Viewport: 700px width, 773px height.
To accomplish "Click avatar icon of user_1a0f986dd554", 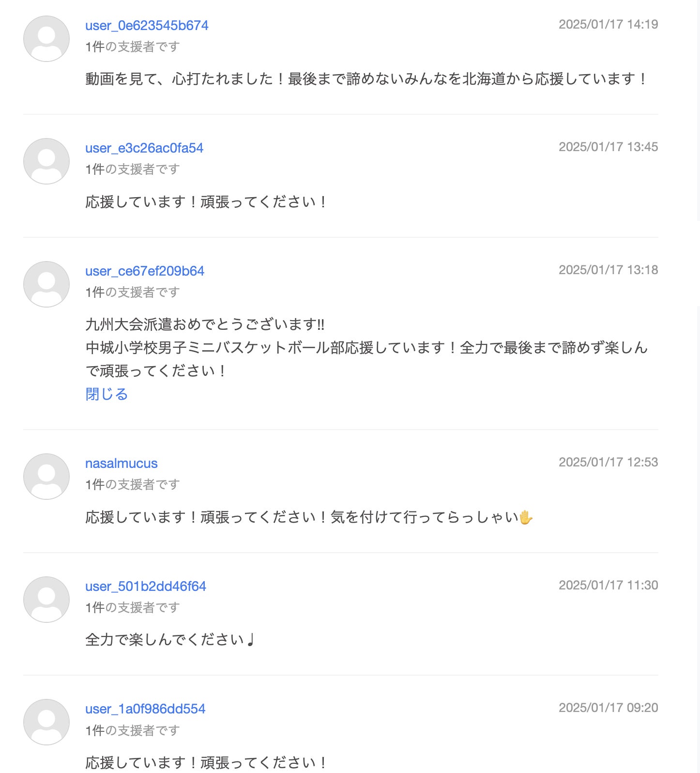I will (46, 722).
